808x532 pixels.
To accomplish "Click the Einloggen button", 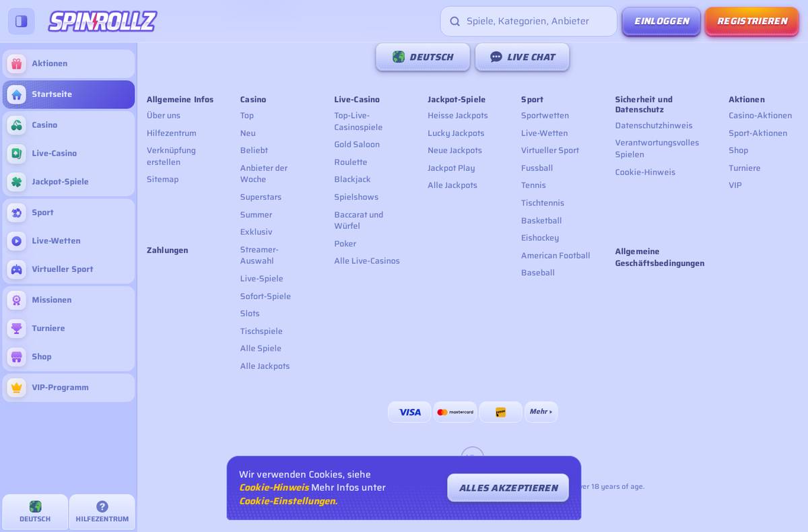I will point(661,22).
